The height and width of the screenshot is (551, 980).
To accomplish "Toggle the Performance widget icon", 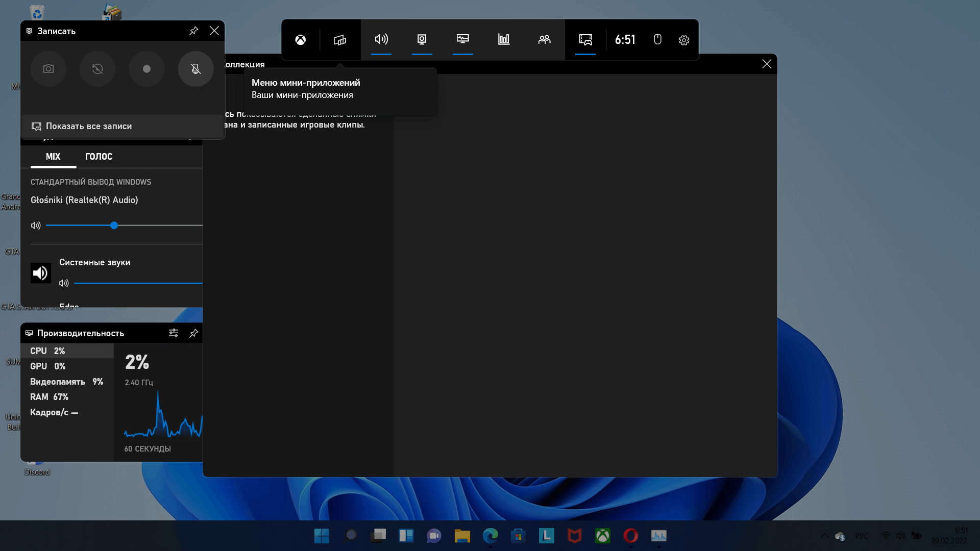I will point(463,40).
